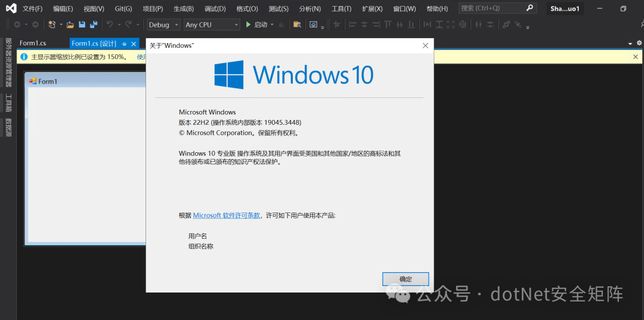This screenshot has width=644, height=320.
Task: Save the current file with single floppy icon
Action: [82, 24]
